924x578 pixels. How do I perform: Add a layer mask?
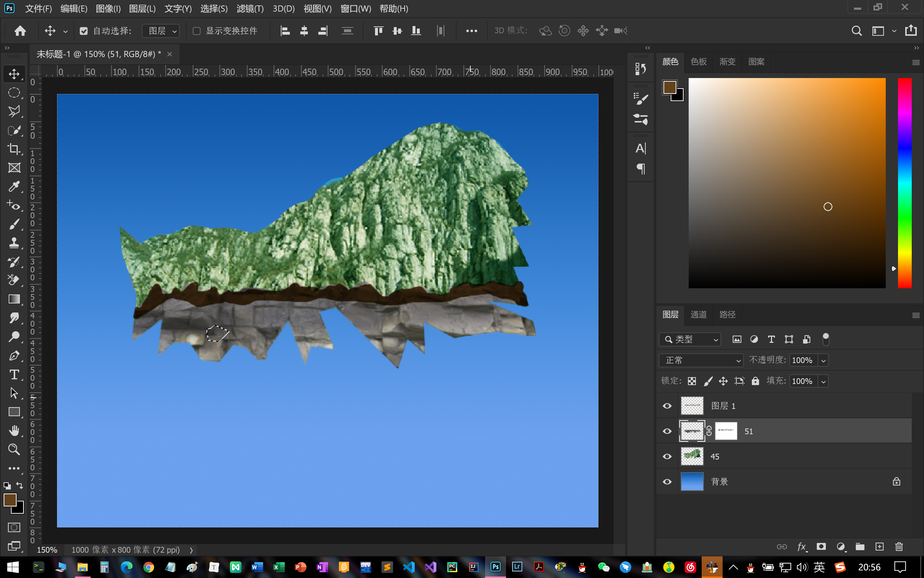[821, 547]
